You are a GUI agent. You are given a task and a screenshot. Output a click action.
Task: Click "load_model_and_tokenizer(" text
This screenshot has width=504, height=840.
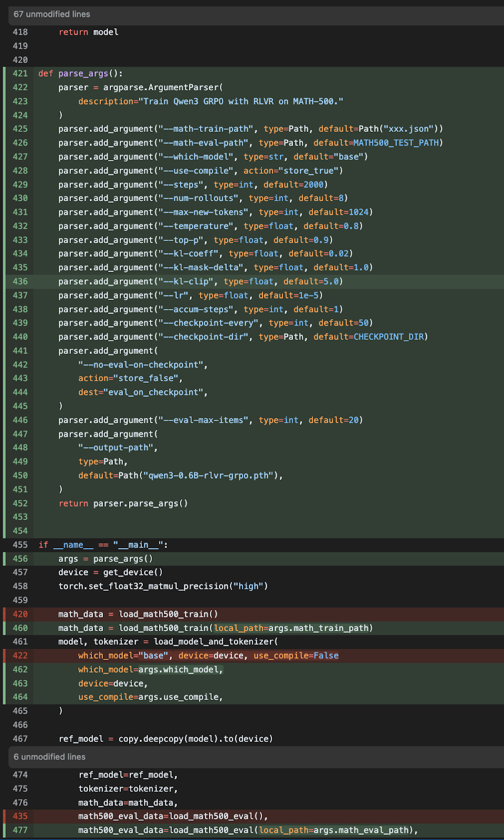point(216,642)
